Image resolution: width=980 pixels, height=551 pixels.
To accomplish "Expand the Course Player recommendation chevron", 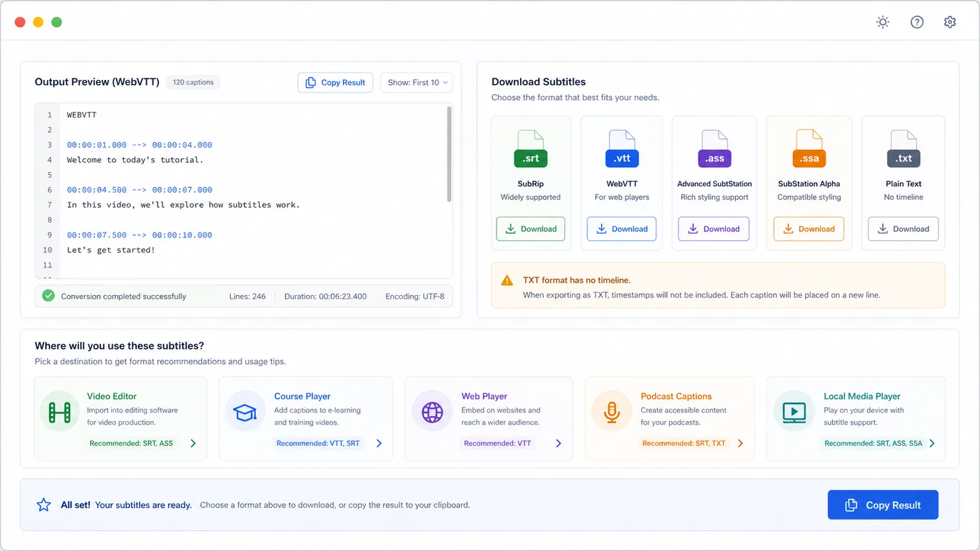I will coord(379,443).
